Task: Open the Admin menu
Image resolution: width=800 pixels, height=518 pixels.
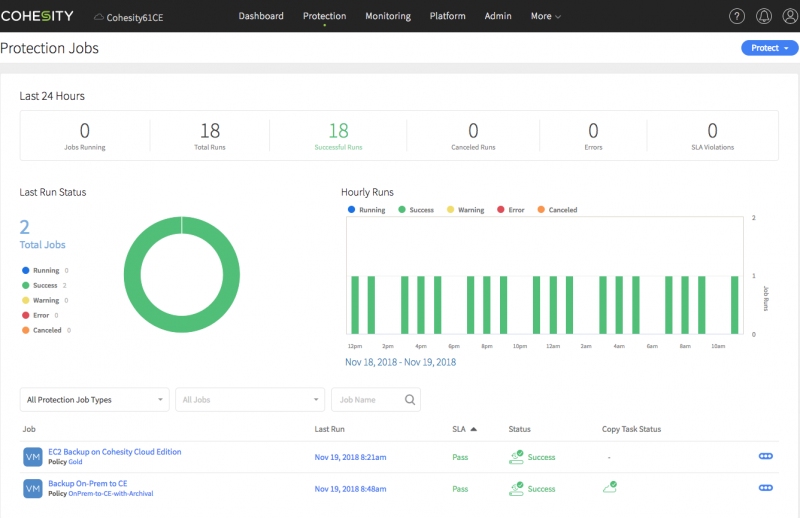Action: tap(498, 16)
